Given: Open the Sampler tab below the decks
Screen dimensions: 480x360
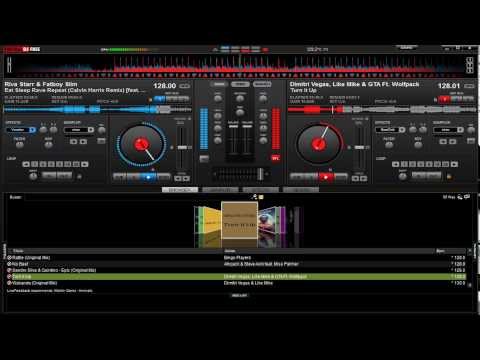Looking at the screenshot, I should [220, 190].
